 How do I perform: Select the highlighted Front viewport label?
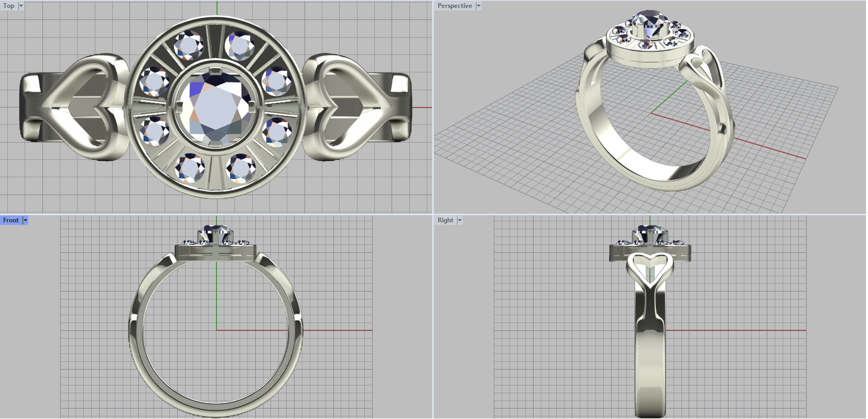11,220
